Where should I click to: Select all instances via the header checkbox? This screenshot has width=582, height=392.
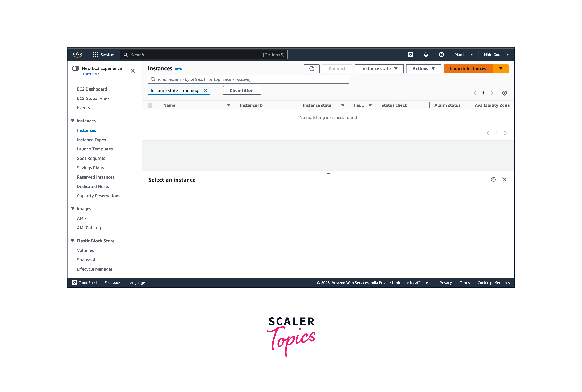coord(150,105)
